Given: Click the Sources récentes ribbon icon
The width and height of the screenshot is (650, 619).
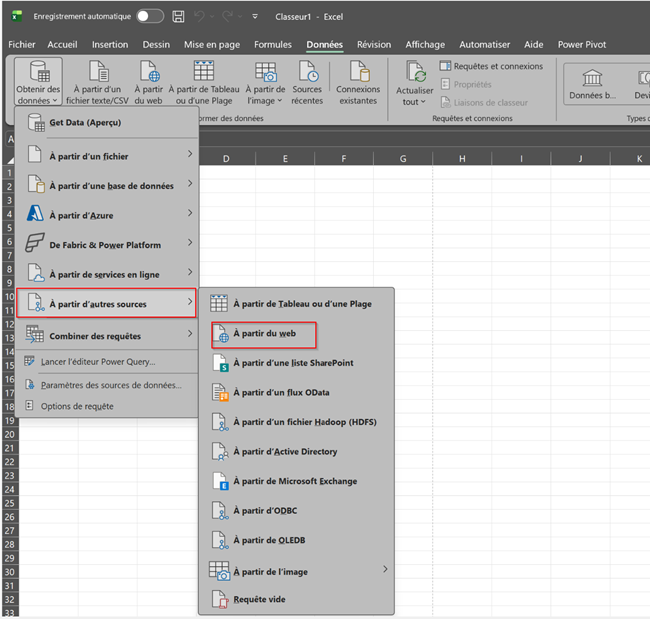Looking at the screenshot, I should [307, 72].
